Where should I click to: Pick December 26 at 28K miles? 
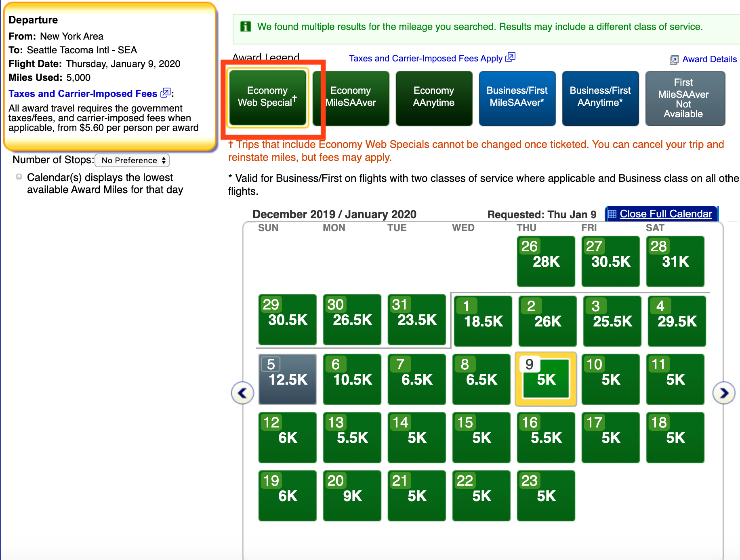[x=546, y=261]
